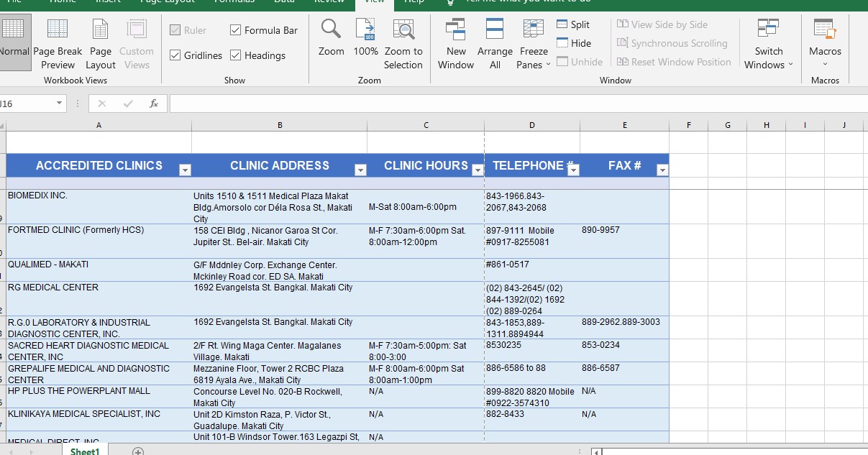The width and height of the screenshot is (868, 455).
Task: Click in the formula bar input
Action: (518, 104)
